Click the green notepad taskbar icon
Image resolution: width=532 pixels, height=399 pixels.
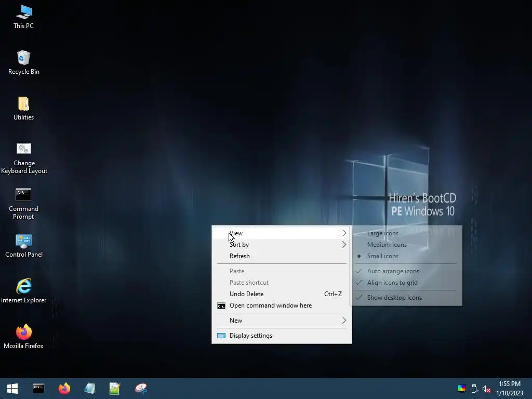pyautogui.click(x=115, y=389)
